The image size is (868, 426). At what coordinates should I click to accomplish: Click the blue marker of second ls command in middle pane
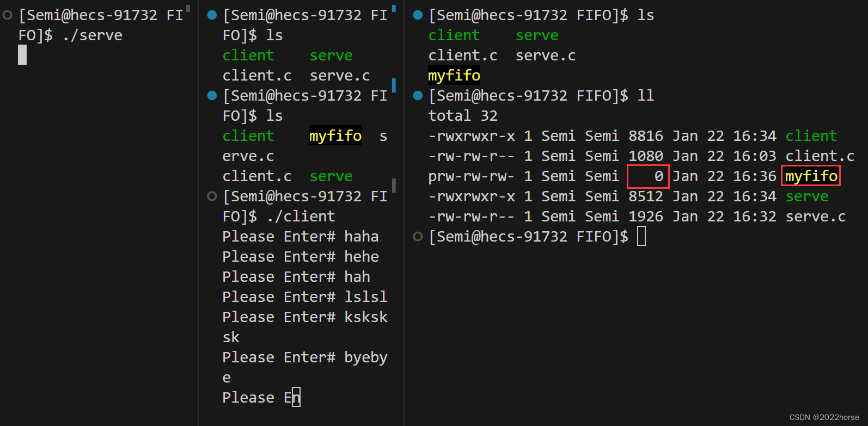212,96
